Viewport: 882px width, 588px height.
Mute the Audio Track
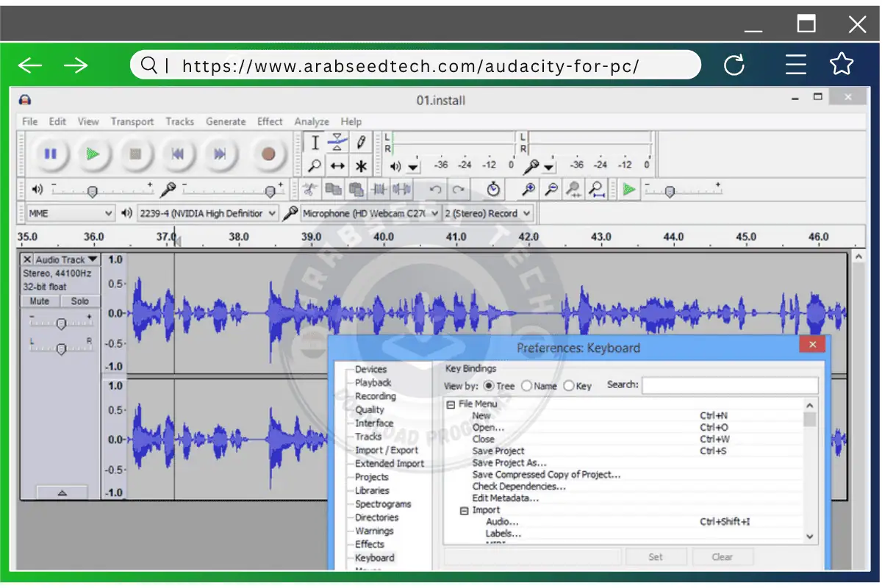(x=38, y=301)
